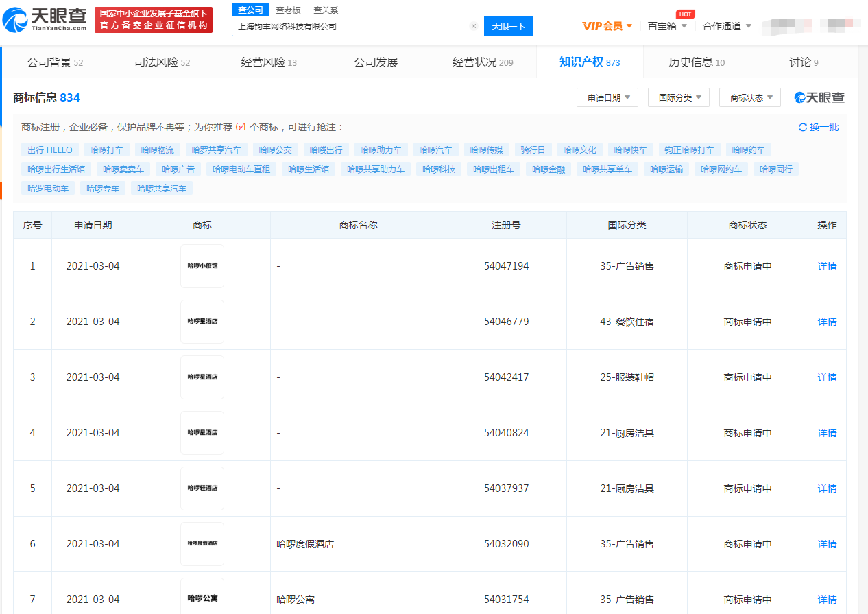The height and width of the screenshot is (614, 868).
Task: Open the VIP会员 dropdown
Action: tap(607, 26)
